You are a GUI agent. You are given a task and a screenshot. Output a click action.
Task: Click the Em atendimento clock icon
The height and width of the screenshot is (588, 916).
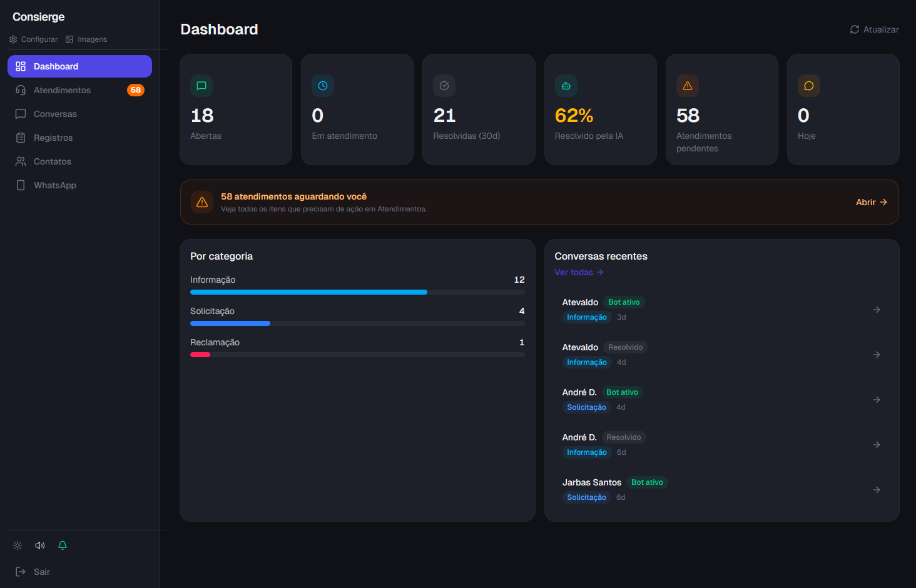click(x=323, y=86)
